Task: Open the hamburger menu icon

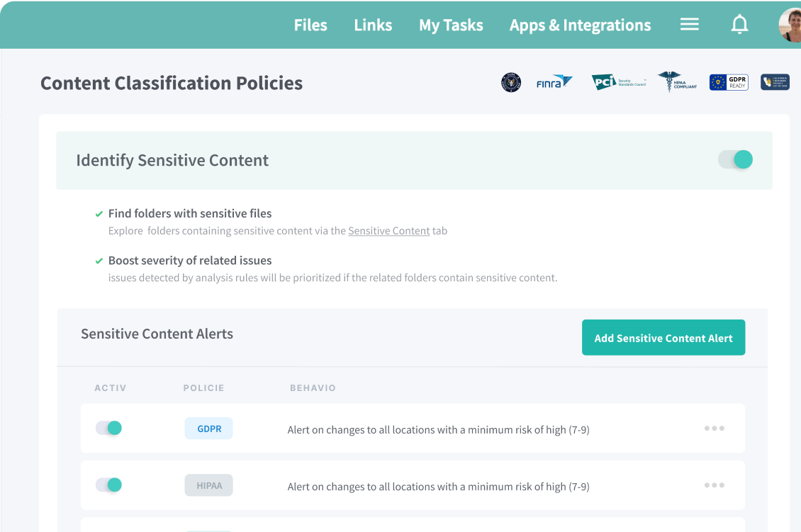Action: 689,25
